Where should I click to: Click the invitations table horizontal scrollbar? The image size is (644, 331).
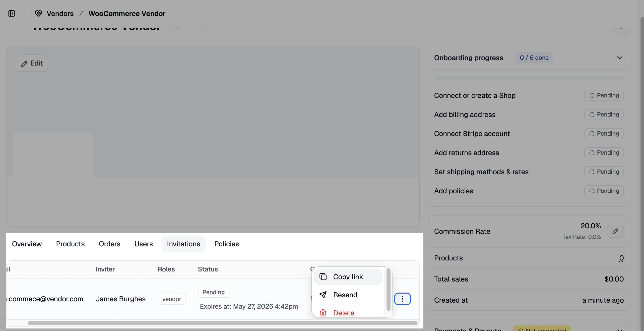pyautogui.click(x=223, y=323)
